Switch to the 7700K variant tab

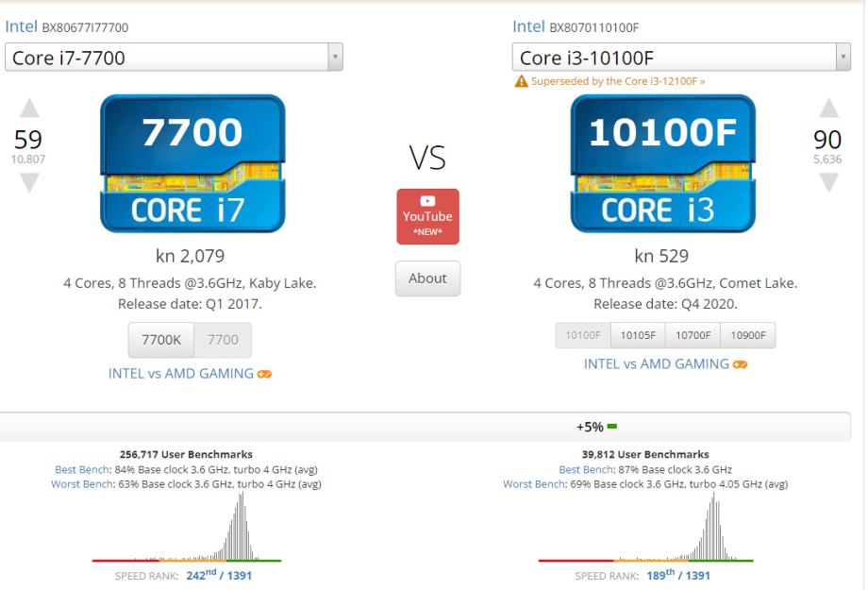click(x=161, y=340)
